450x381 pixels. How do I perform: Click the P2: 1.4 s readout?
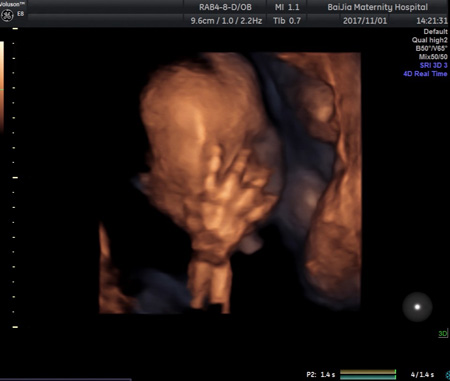pos(321,375)
